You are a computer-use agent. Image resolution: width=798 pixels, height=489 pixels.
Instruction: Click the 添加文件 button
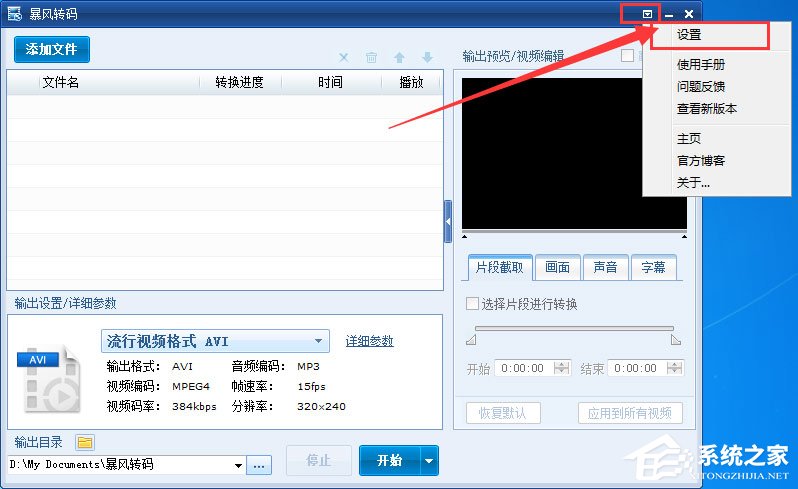pyautogui.click(x=52, y=49)
